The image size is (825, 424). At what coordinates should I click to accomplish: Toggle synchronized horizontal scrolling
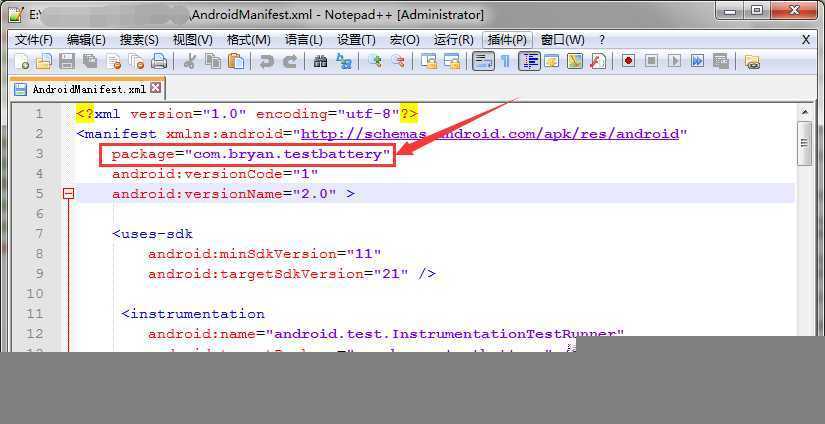click(452, 62)
